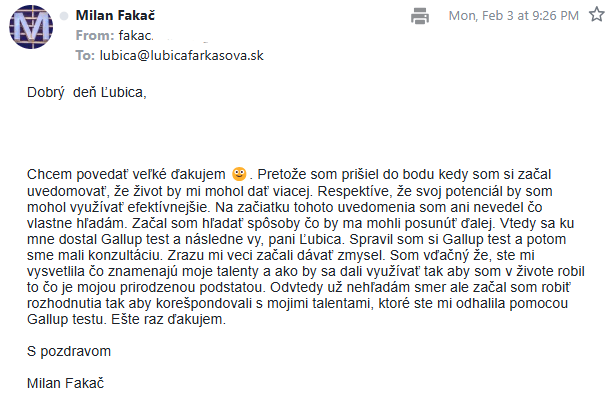Click recipient lubica@lubicafarkasova.sk address
The width and height of the screenshot is (616, 402).
point(182,55)
